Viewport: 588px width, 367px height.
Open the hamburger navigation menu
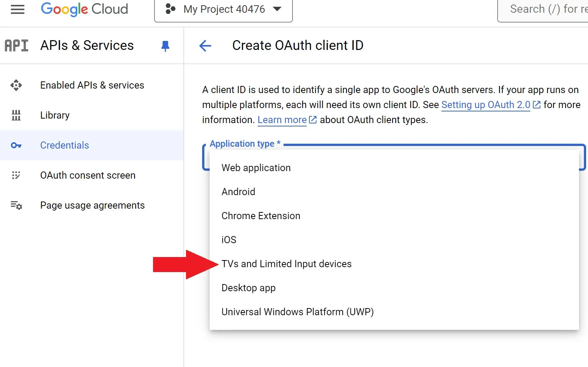tap(17, 9)
